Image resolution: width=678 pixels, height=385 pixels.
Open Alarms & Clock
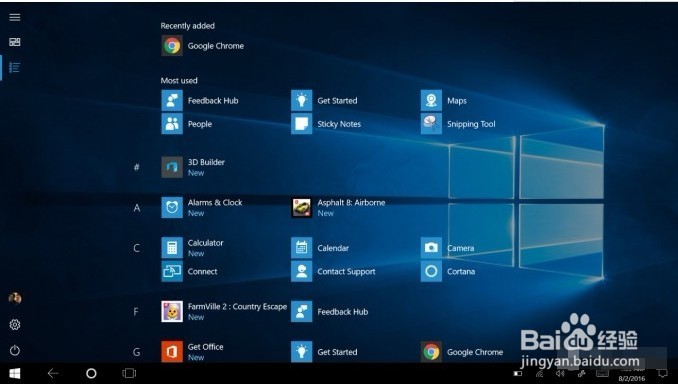click(202, 207)
